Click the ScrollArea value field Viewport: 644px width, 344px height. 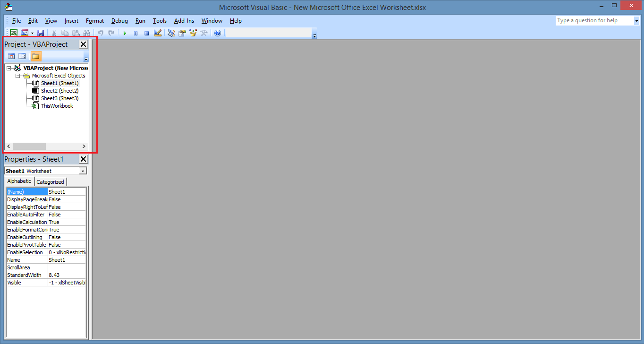[x=67, y=267]
